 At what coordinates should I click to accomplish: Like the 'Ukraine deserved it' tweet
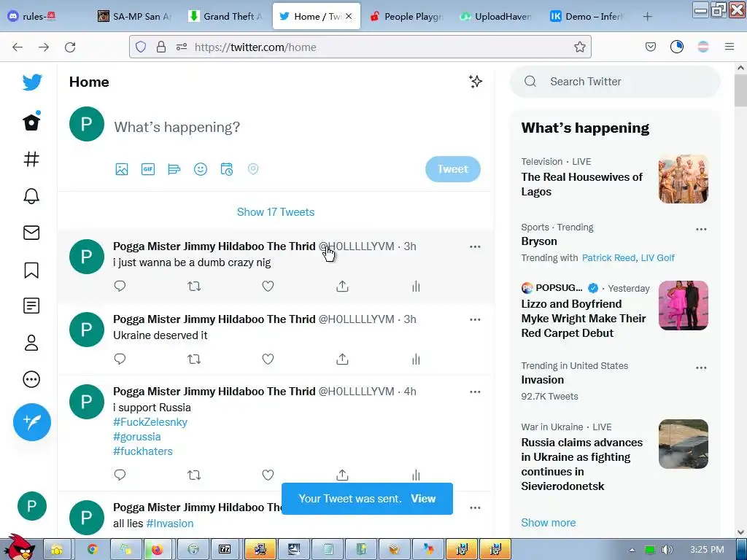268,359
